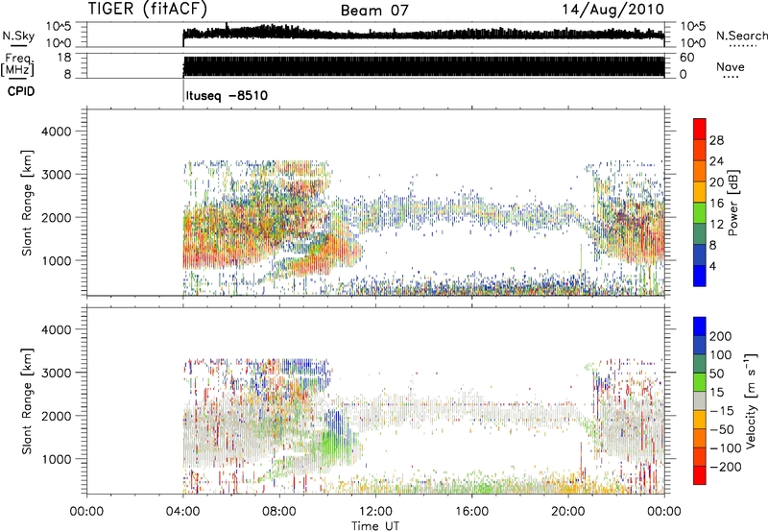This screenshot has width=768, height=532.
Task: Select the "Beam 07" heading
Action: (x=374, y=11)
